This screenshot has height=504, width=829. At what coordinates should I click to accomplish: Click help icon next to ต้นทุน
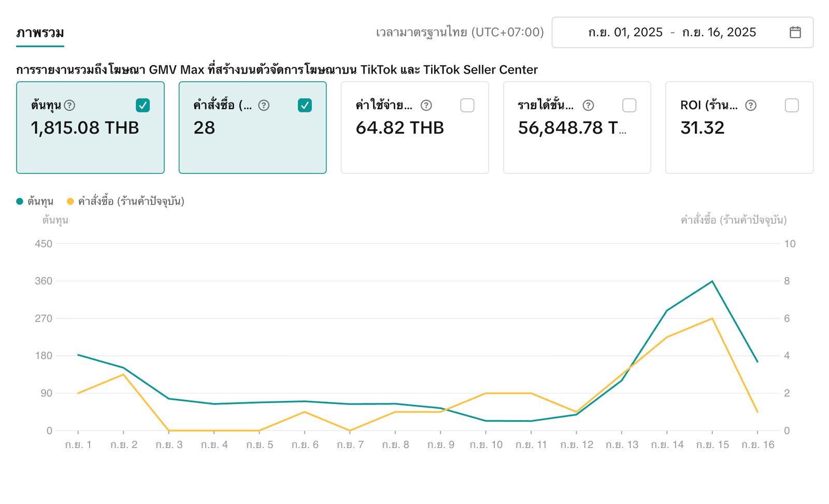[69, 105]
